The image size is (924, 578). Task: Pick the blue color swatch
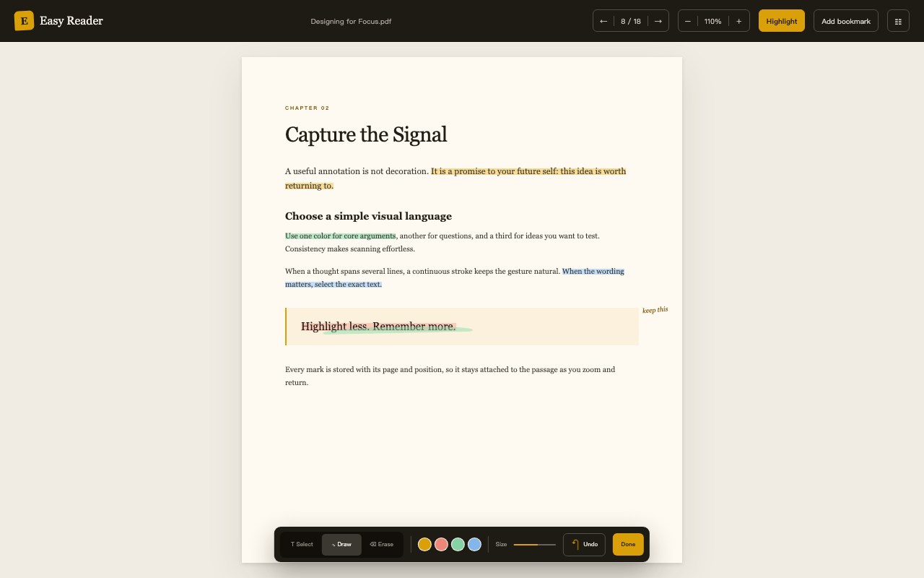474,544
